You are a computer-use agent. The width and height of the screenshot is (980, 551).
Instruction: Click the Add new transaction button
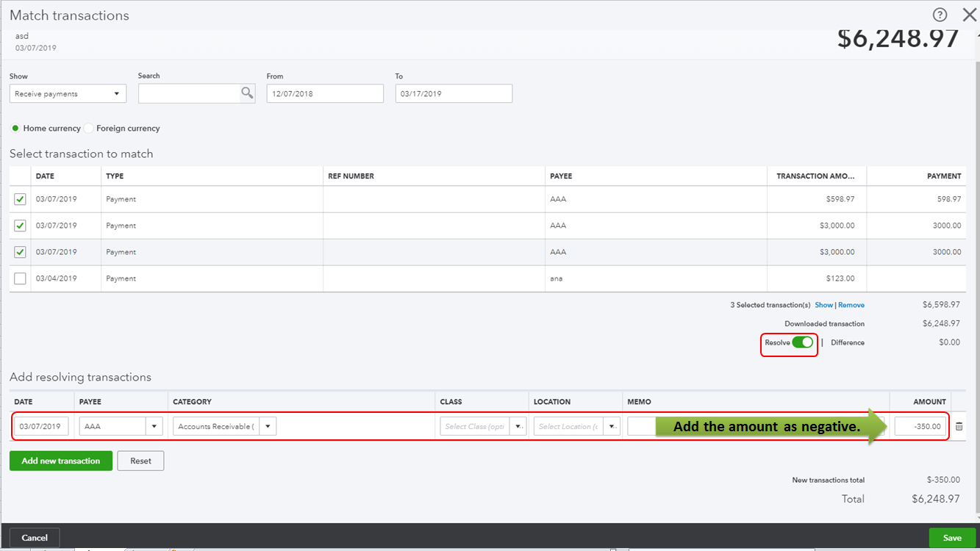click(60, 461)
